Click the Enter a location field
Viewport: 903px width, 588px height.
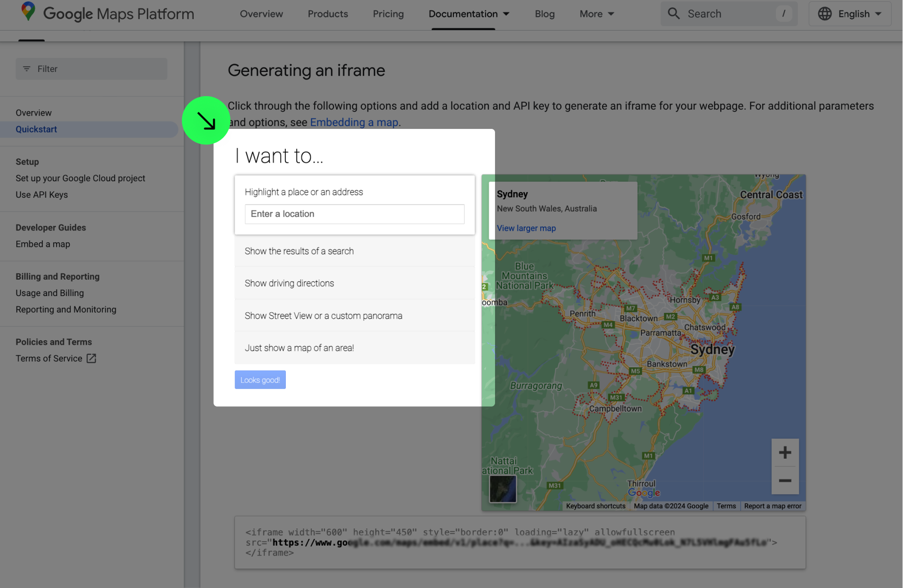(x=354, y=214)
